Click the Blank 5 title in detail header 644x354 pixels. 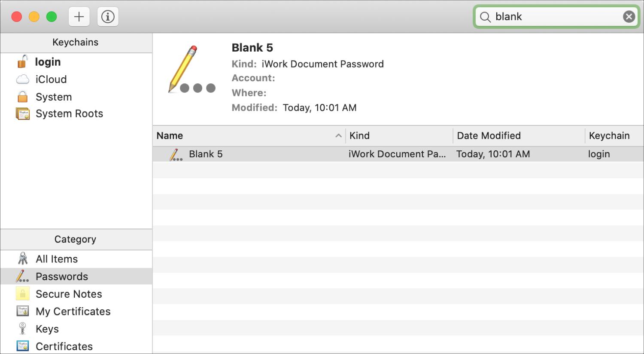[252, 48]
